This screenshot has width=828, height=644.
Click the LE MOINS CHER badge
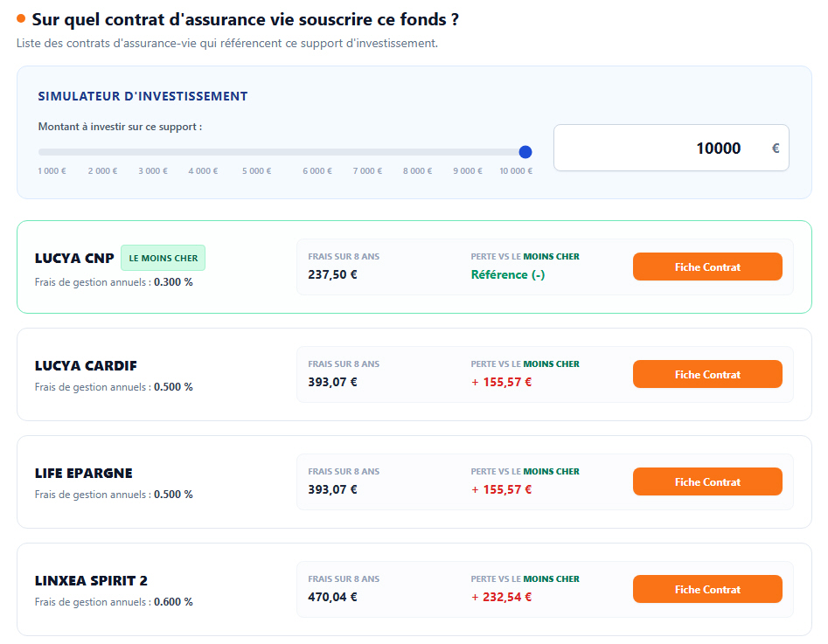[164, 258]
